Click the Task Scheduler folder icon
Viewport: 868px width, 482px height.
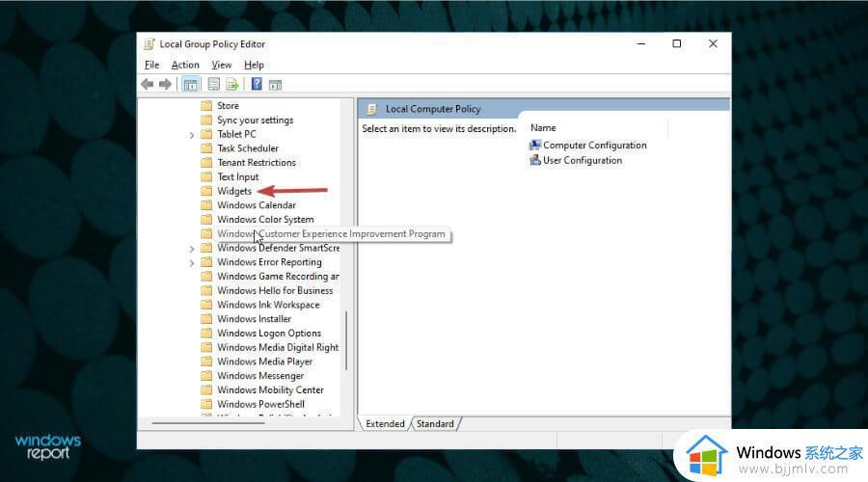[206, 148]
